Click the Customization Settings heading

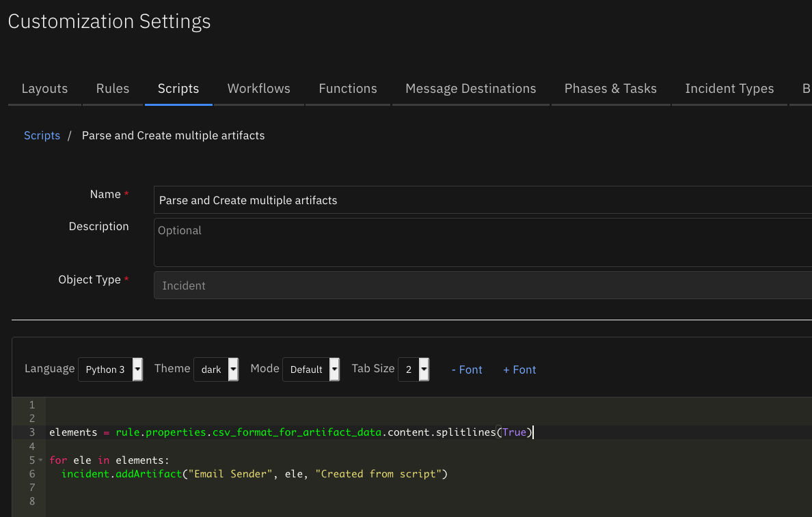click(x=109, y=21)
